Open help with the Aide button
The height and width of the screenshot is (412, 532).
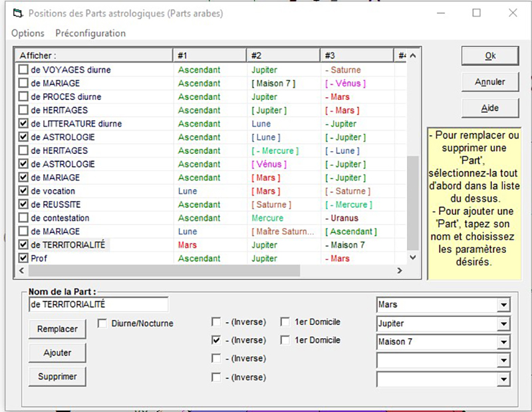pyautogui.click(x=490, y=108)
